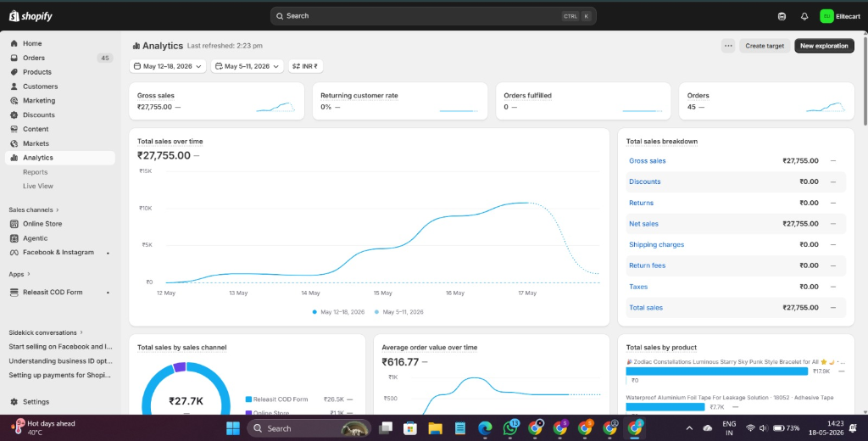Open Settings in sidebar

[36, 402]
